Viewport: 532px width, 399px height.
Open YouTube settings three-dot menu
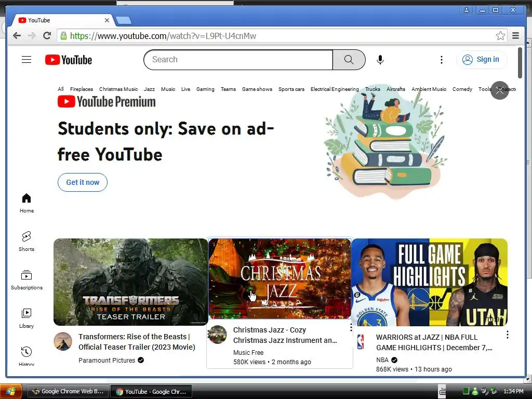click(x=442, y=60)
